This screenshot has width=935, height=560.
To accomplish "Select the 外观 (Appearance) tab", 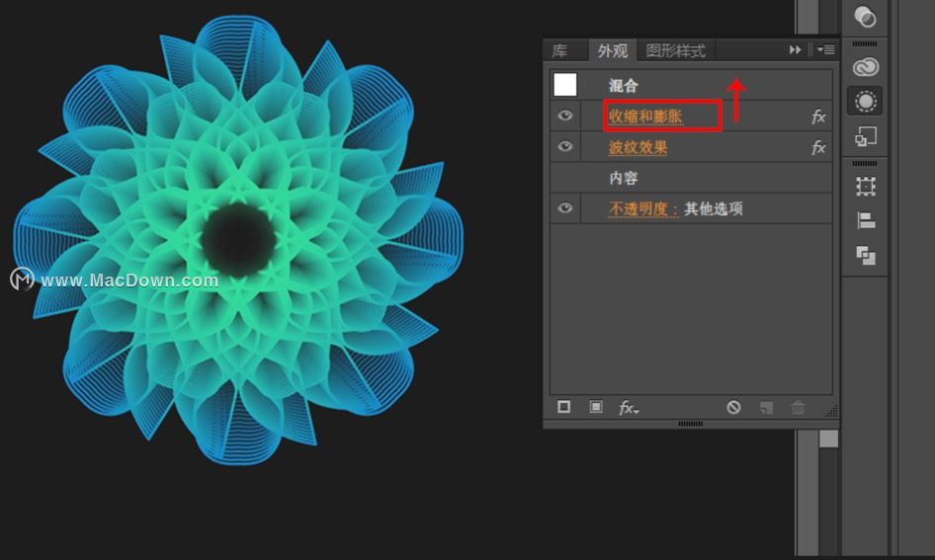I will (x=613, y=50).
